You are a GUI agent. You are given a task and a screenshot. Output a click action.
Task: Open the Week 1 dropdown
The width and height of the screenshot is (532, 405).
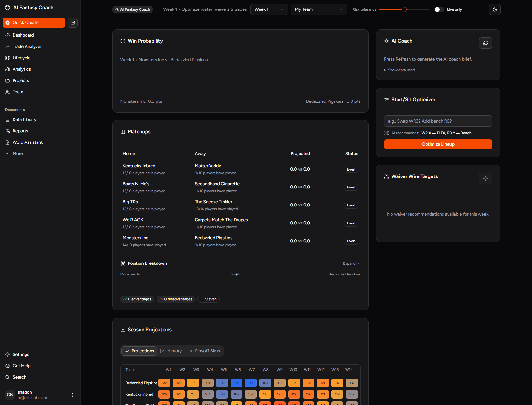click(x=269, y=9)
